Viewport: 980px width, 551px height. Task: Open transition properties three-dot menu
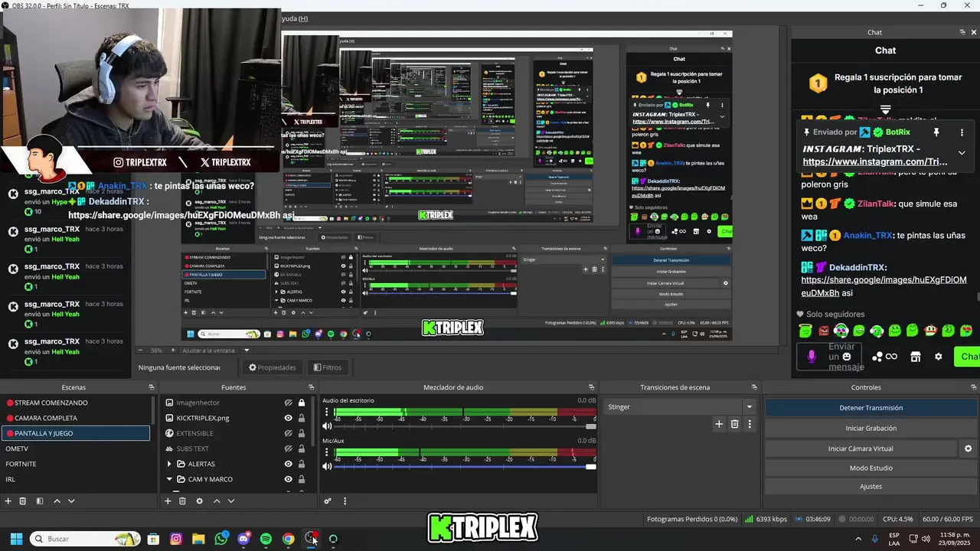pyautogui.click(x=750, y=424)
